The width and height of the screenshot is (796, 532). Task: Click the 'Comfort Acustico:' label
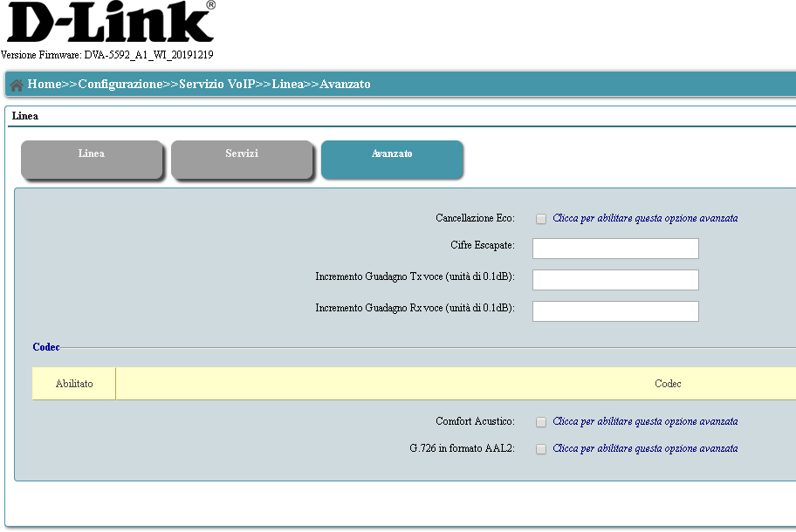click(x=475, y=421)
